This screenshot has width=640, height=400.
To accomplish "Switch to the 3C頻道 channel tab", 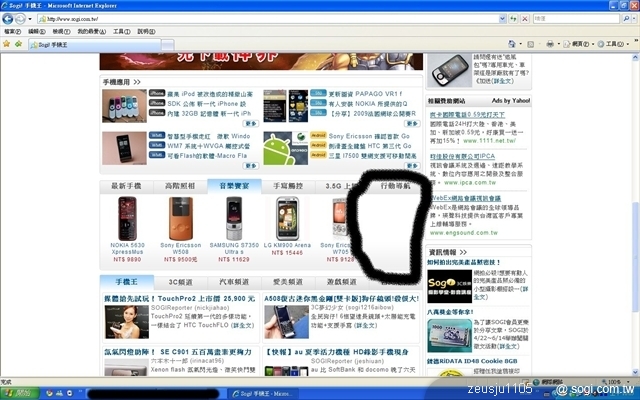I will 179,282.
